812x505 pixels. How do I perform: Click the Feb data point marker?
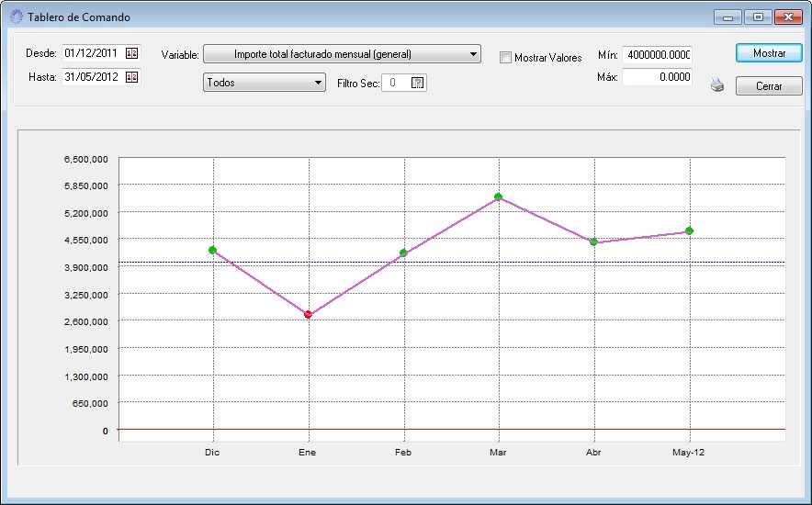403,252
